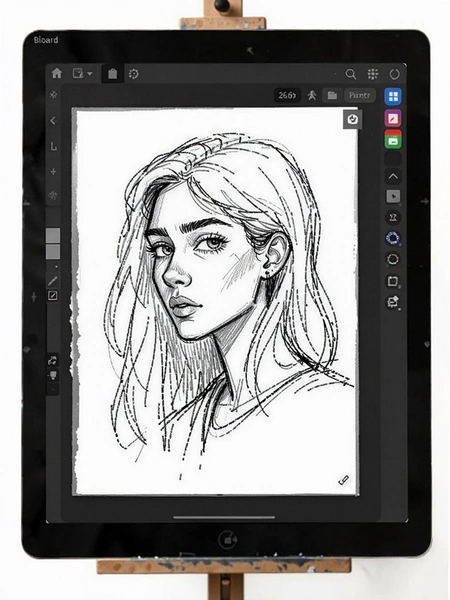Click the pin icon atop left toolbar
450x600 pixels.
[x=53, y=94]
